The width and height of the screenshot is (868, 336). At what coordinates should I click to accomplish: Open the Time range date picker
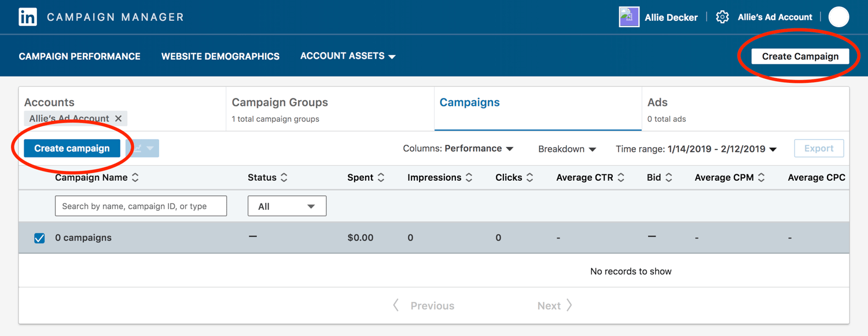pyautogui.click(x=696, y=149)
